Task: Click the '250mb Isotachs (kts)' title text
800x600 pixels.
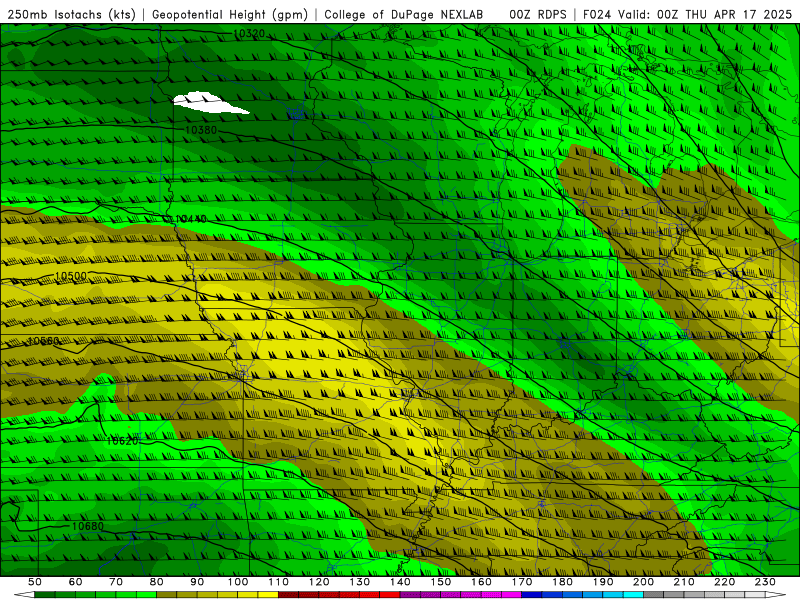Action: pyautogui.click(x=71, y=15)
